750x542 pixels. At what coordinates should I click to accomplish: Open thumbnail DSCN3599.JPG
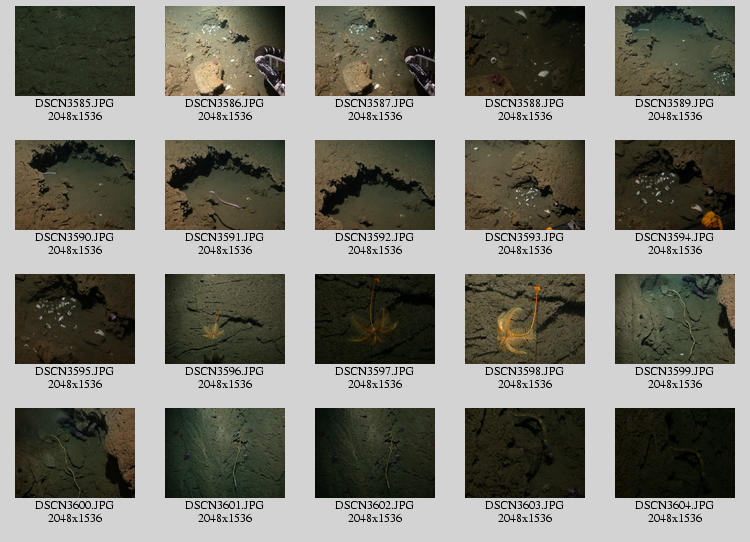pyautogui.click(x=675, y=319)
